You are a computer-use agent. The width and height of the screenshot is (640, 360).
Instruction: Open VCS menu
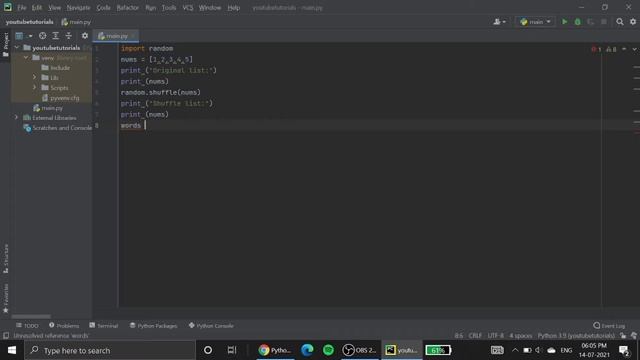tap(188, 8)
